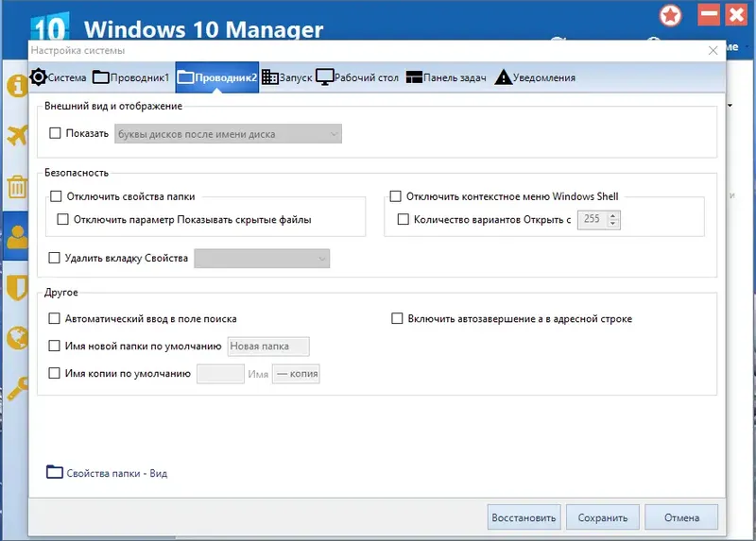Enable Автоматический ввод в поле поиска
This screenshot has height=541, width=756.
click(x=54, y=318)
